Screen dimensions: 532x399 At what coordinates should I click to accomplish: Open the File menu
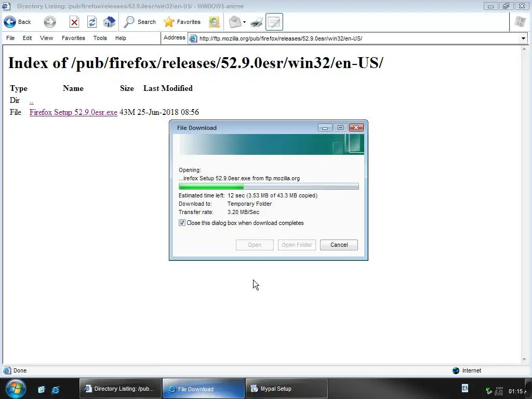[x=10, y=38]
